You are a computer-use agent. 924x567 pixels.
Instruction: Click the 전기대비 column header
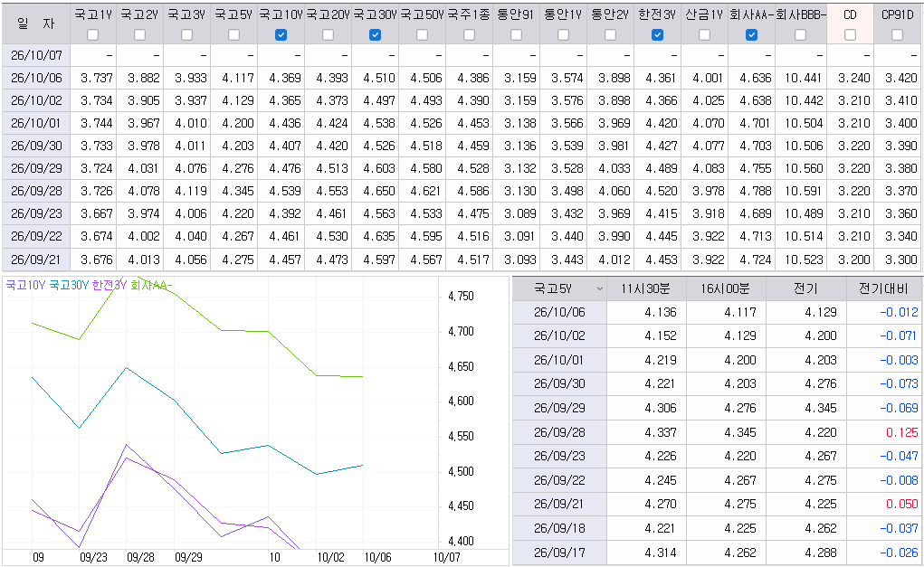pos(884,288)
